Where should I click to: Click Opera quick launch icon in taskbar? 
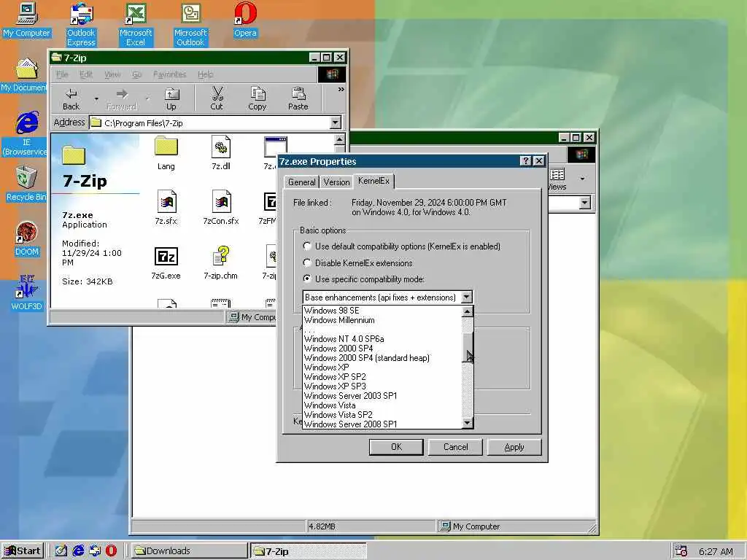tap(111, 551)
